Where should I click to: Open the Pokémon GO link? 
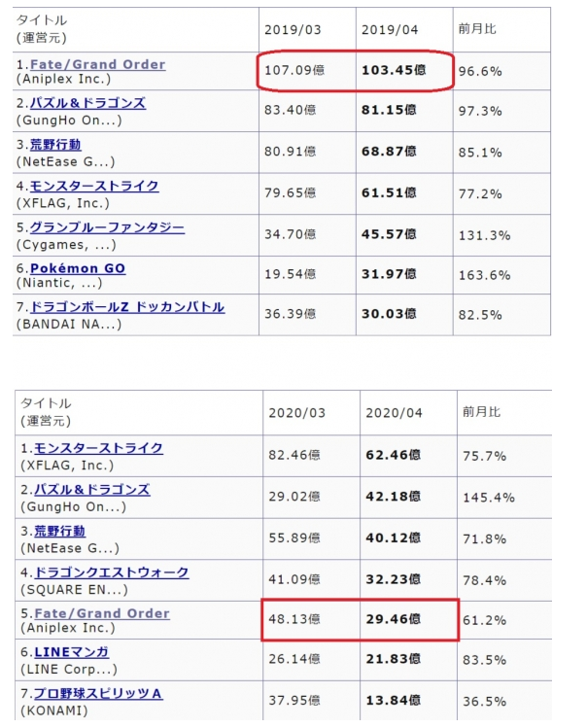[x=78, y=268]
